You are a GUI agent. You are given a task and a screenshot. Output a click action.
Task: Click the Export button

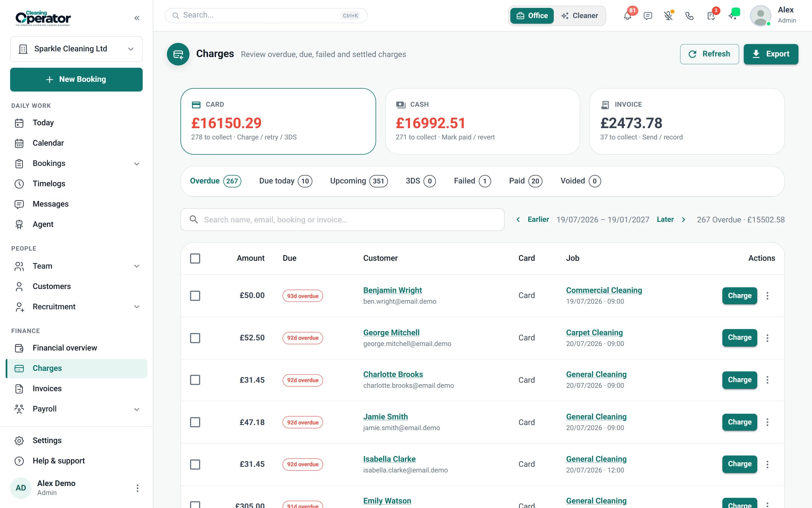[x=771, y=54]
